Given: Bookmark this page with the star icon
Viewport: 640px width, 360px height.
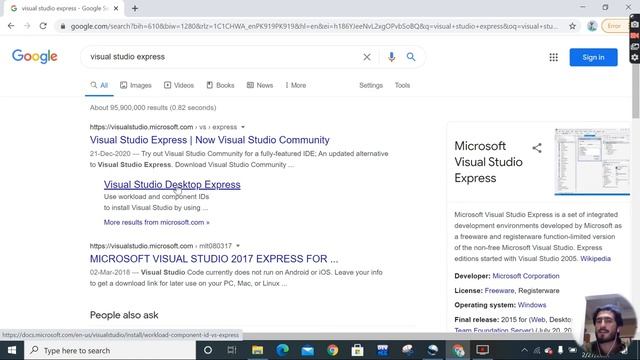Looking at the screenshot, I should [x=572, y=26].
